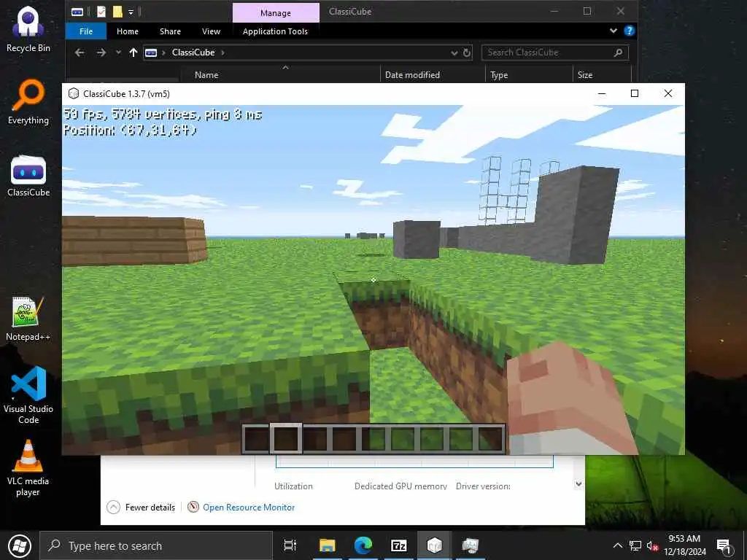Select the last hotbar slot in ClassiCube
Screen dimensions: 747x560
490,438
